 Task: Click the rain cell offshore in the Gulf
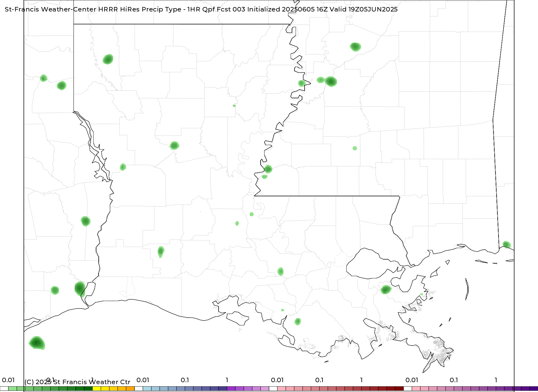pos(37,343)
